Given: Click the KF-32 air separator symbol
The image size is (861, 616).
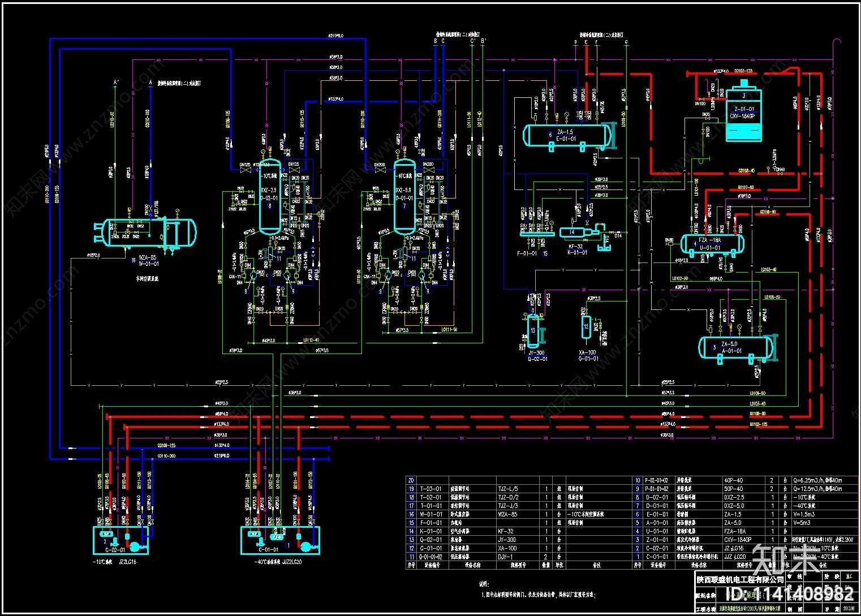Looking at the screenshot, I should [577, 231].
